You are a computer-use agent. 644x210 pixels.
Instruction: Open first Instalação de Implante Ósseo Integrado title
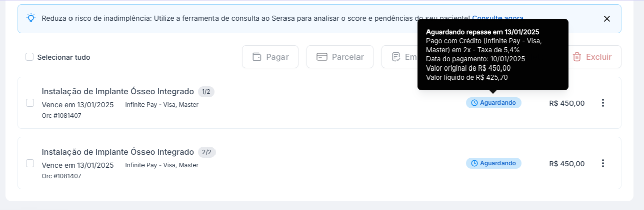pos(118,91)
